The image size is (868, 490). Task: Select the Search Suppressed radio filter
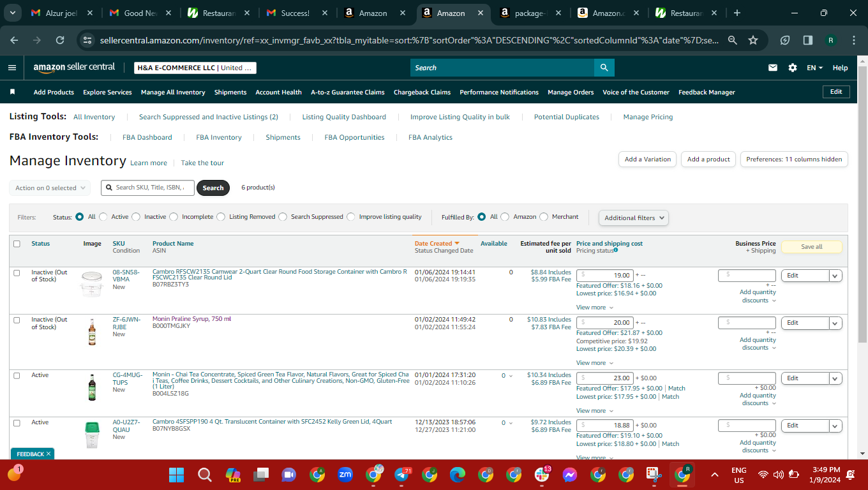click(x=283, y=217)
